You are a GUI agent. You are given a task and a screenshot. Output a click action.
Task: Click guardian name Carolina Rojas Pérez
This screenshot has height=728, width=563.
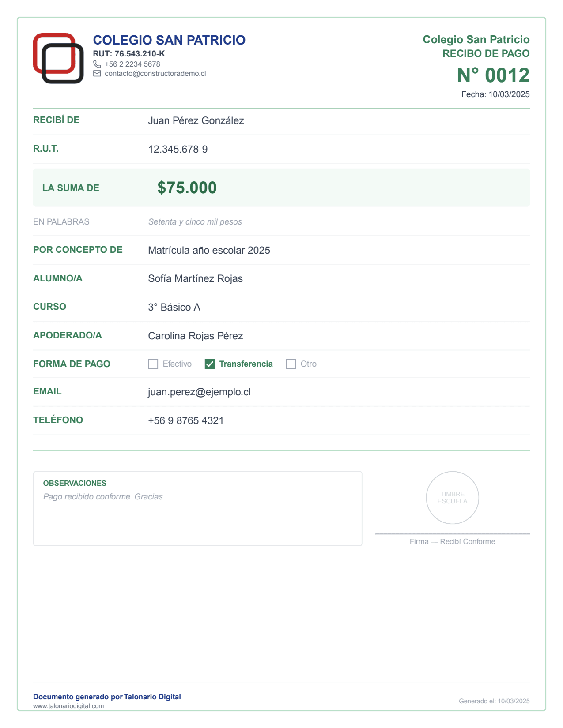[x=196, y=336]
